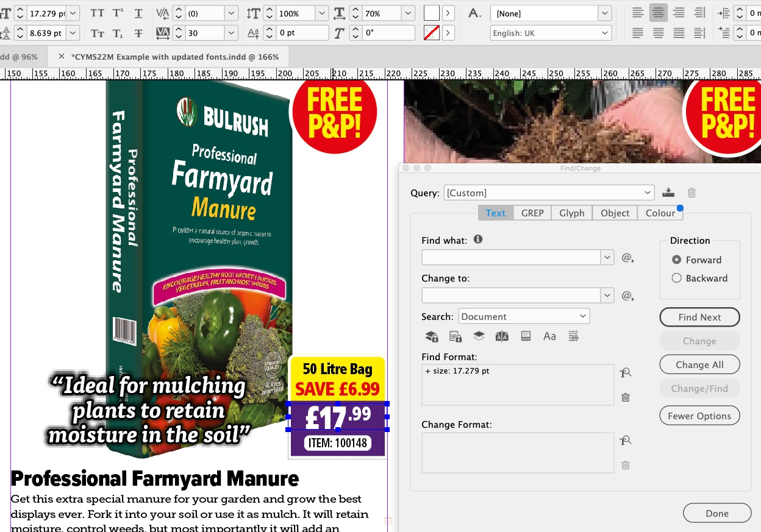Click the Done button
The image size is (761, 532).
pos(717,513)
